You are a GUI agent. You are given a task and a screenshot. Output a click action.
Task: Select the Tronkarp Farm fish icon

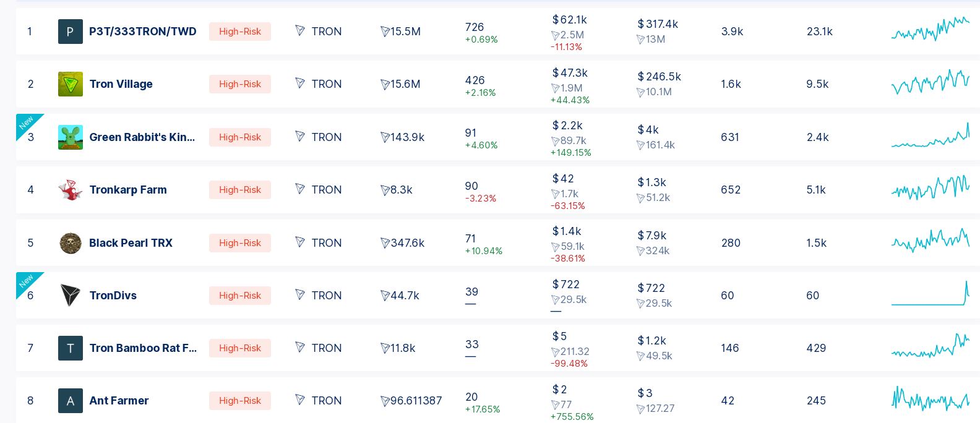tap(71, 190)
